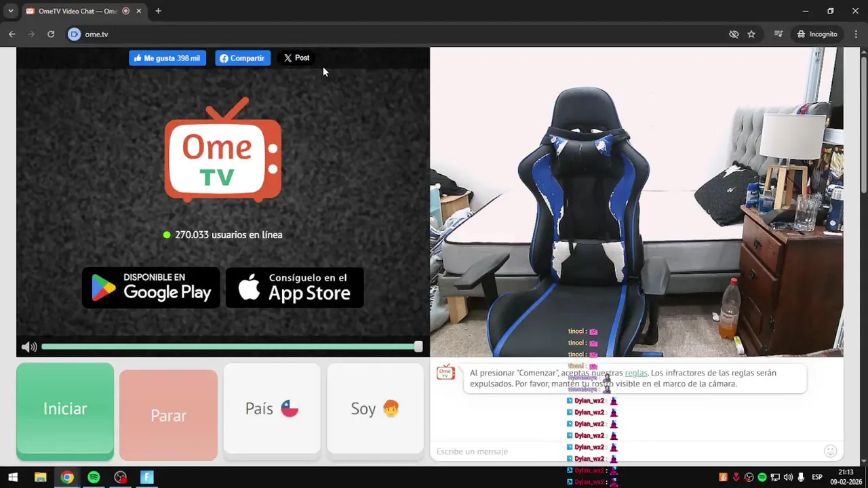Click the green volume slider track
Viewport: 868px width, 488px height.
(228, 346)
